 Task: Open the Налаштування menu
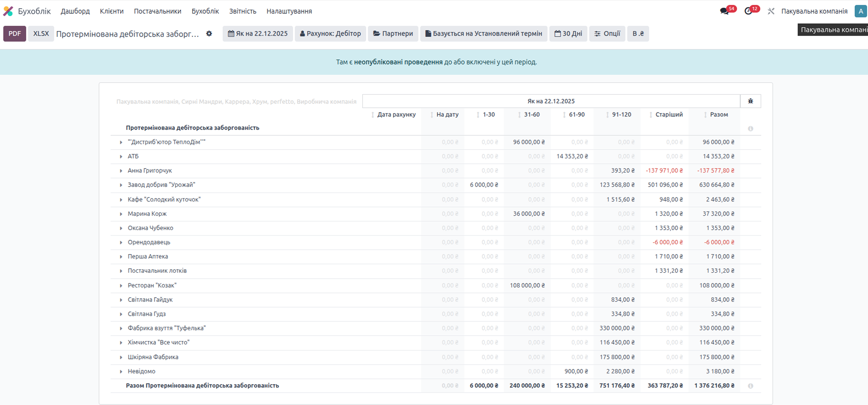[289, 11]
